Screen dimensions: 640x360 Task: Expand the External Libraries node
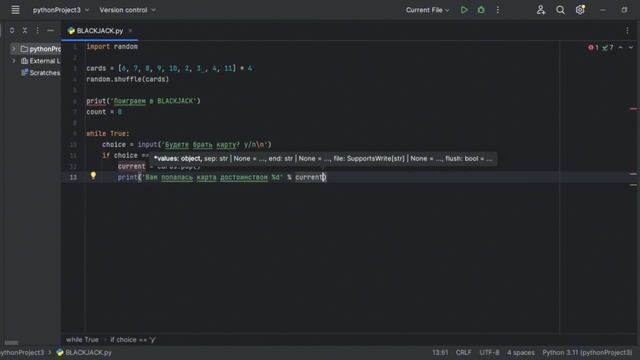click(x=13, y=61)
